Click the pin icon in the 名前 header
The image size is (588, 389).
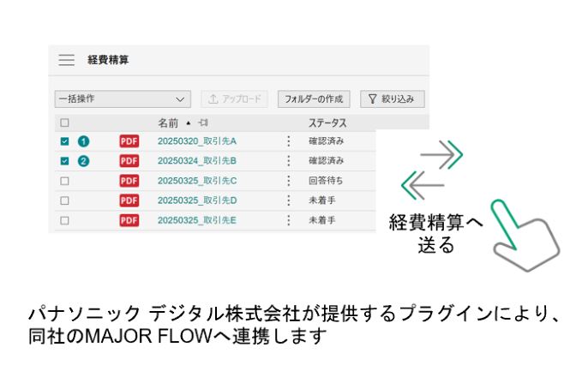pos(203,123)
